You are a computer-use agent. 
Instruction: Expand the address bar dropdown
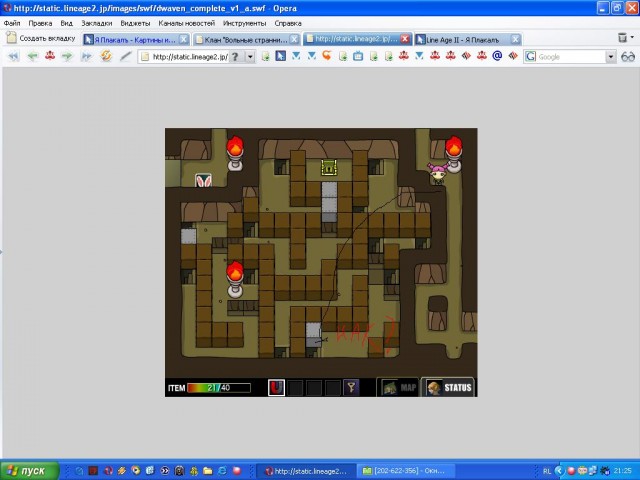(x=250, y=57)
